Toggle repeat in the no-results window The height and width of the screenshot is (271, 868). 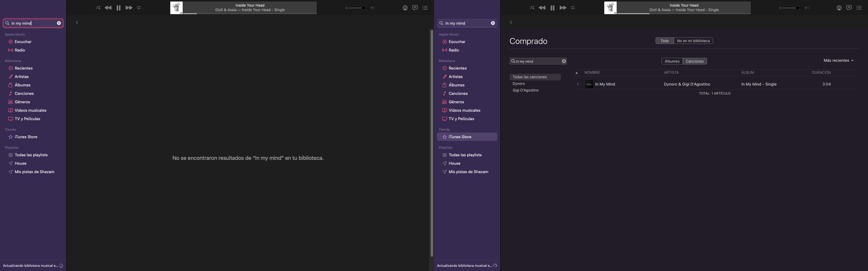[139, 8]
